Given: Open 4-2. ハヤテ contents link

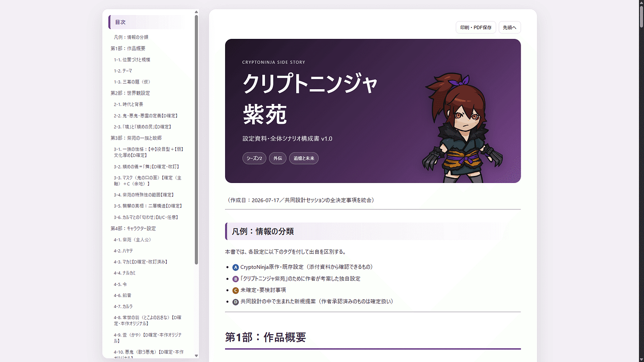Looking at the screenshot, I should click(x=123, y=251).
